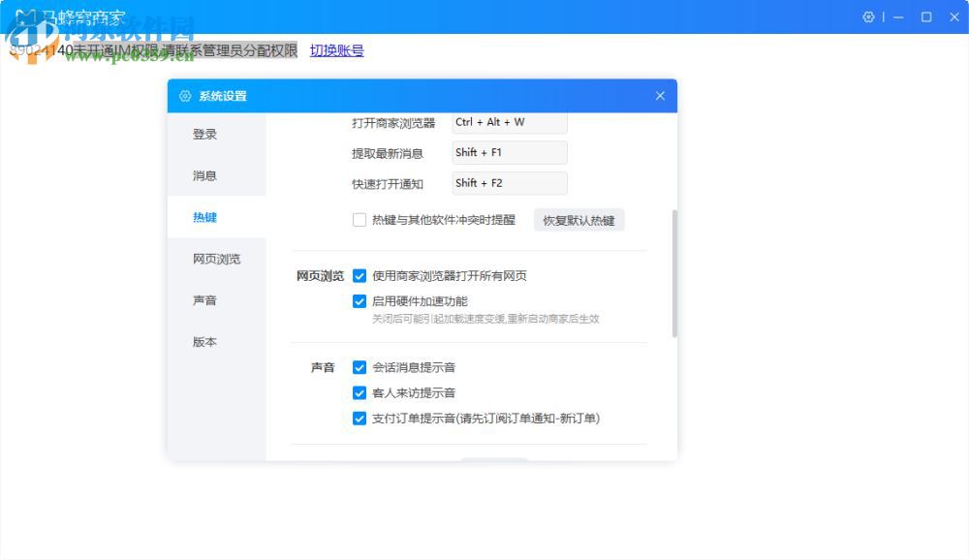Viewport: 969px width, 560px height.
Task: Uncheck 会话消息提示音
Action: point(359,366)
